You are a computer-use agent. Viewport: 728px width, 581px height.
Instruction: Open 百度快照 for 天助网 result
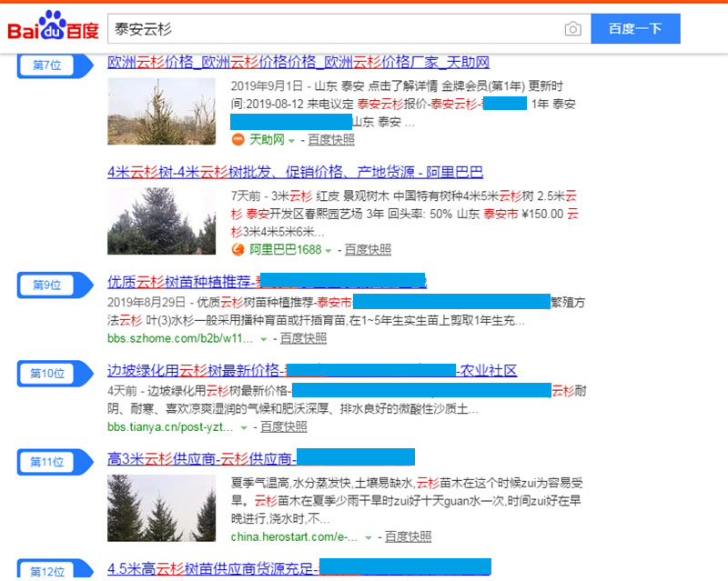click(331, 140)
